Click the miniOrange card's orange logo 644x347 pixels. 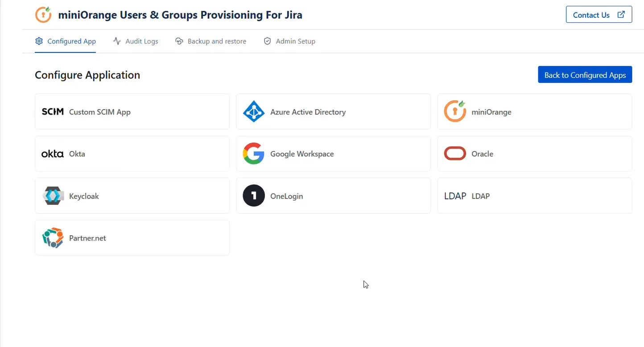tap(455, 111)
